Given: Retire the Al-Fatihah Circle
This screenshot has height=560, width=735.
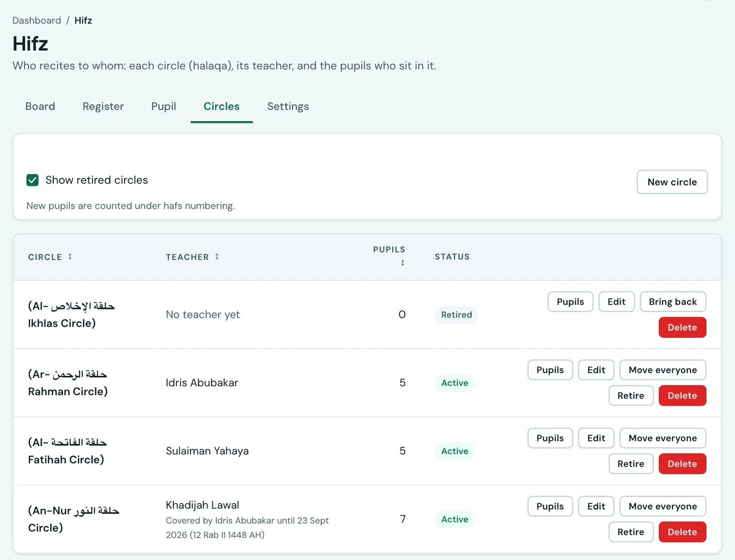Looking at the screenshot, I should click(x=631, y=464).
